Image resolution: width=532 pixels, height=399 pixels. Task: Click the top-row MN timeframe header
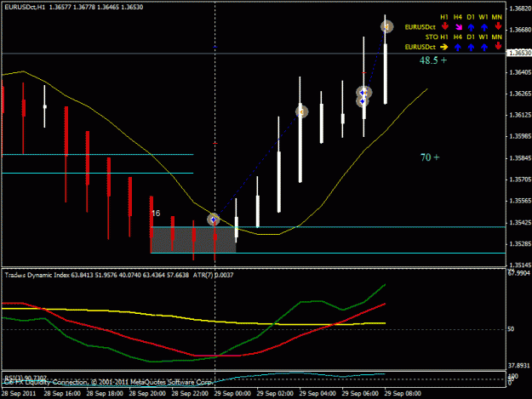[x=497, y=17]
